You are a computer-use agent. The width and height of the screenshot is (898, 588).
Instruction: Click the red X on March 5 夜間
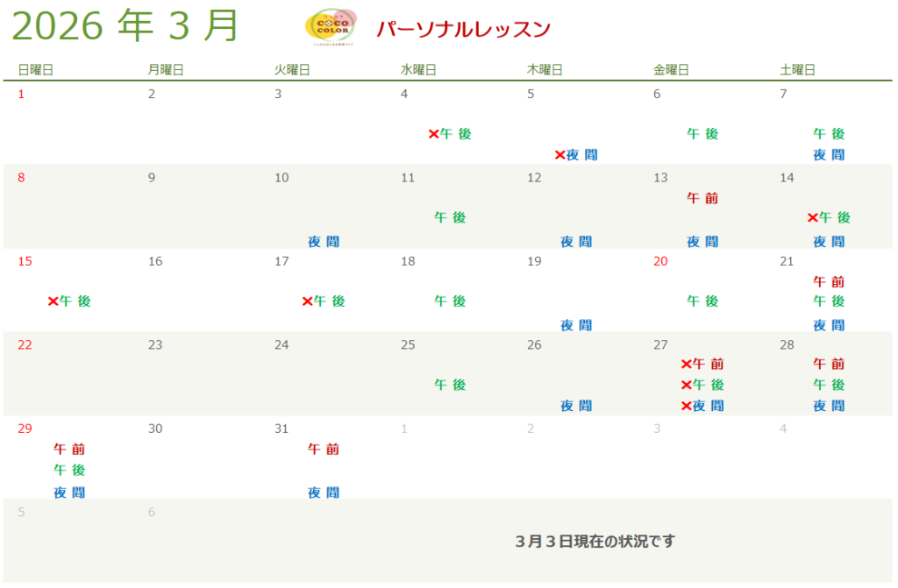coord(559,155)
